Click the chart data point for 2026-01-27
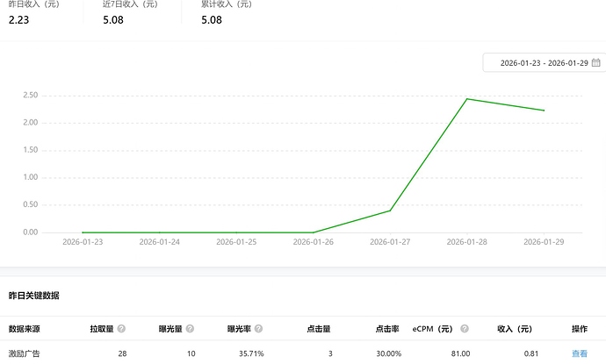This screenshot has height=364, width=606. [390, 211]
